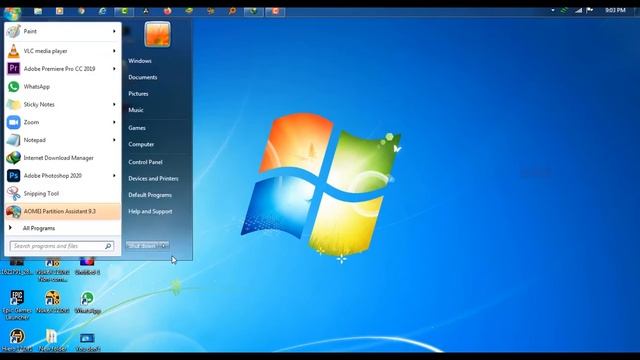Viewport: 640px width, 360px height.
Task: Open Documents from the Start menu
Action: pos(142,77)
